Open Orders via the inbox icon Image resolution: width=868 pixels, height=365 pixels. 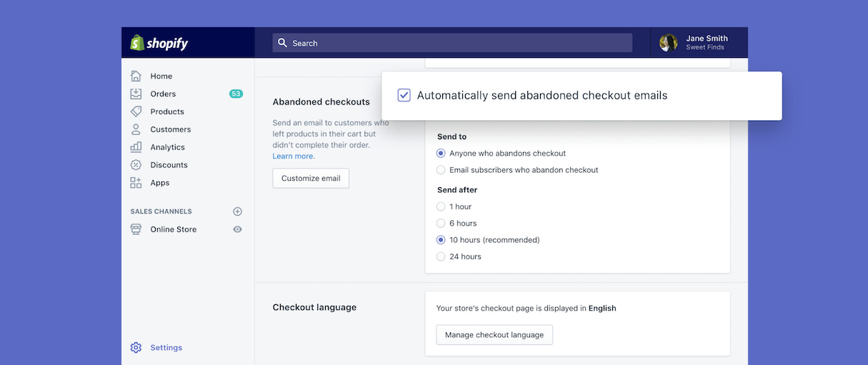pos(136,94)
